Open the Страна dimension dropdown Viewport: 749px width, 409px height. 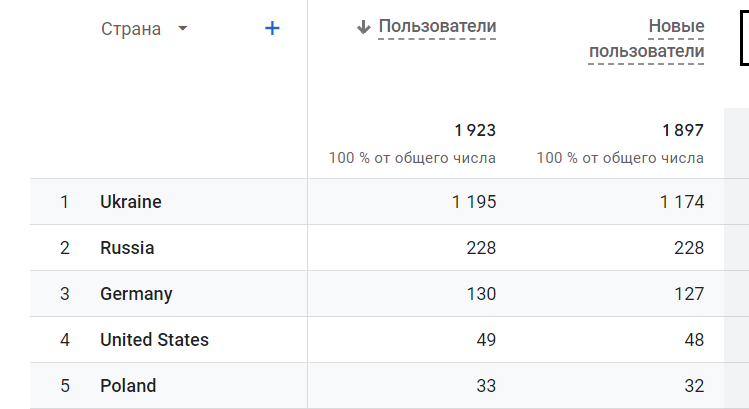[x=182, y=29]
